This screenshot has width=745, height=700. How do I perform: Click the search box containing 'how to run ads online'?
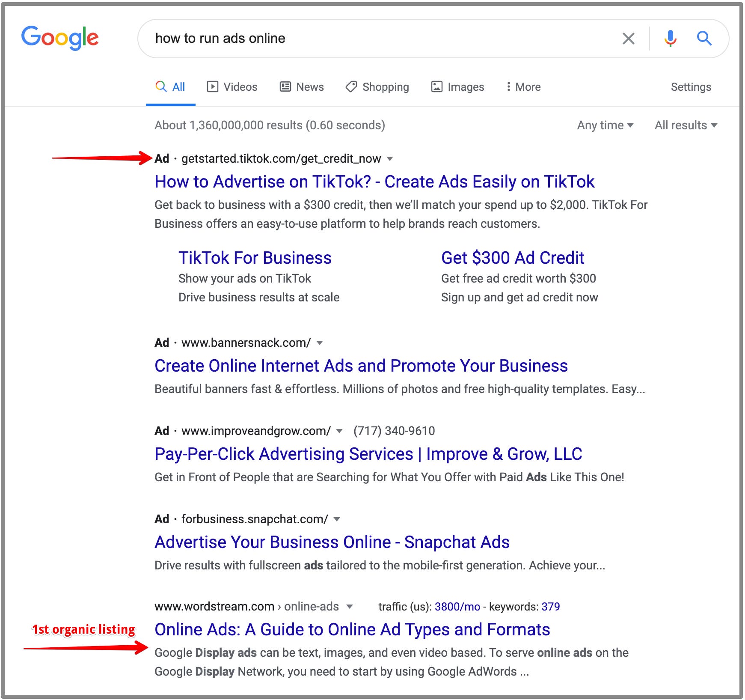[433, 39]
